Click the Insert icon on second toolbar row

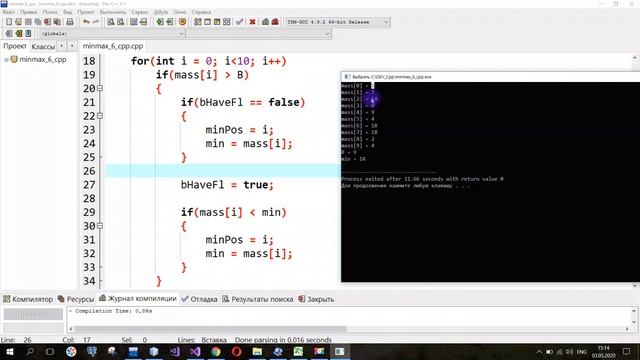coord(9,33)
